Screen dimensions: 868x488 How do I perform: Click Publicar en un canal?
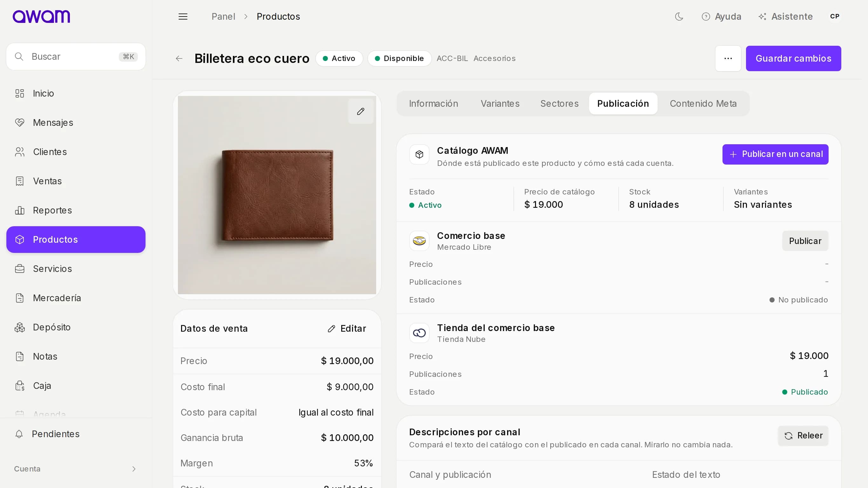click(775, 154)
